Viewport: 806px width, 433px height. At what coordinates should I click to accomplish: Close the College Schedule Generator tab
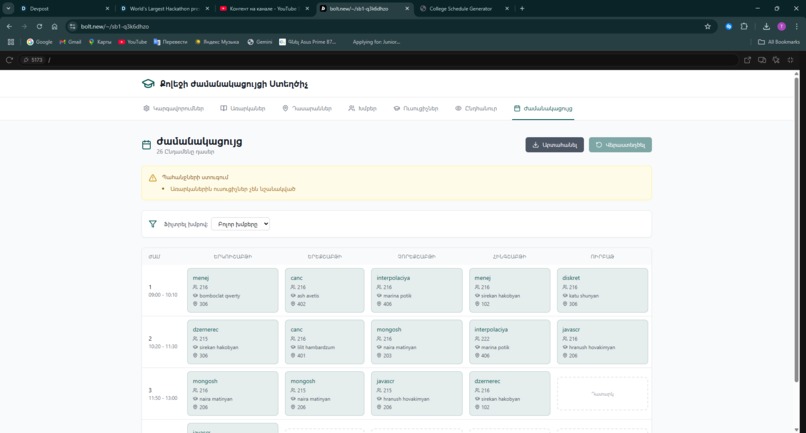coord(507,8)
